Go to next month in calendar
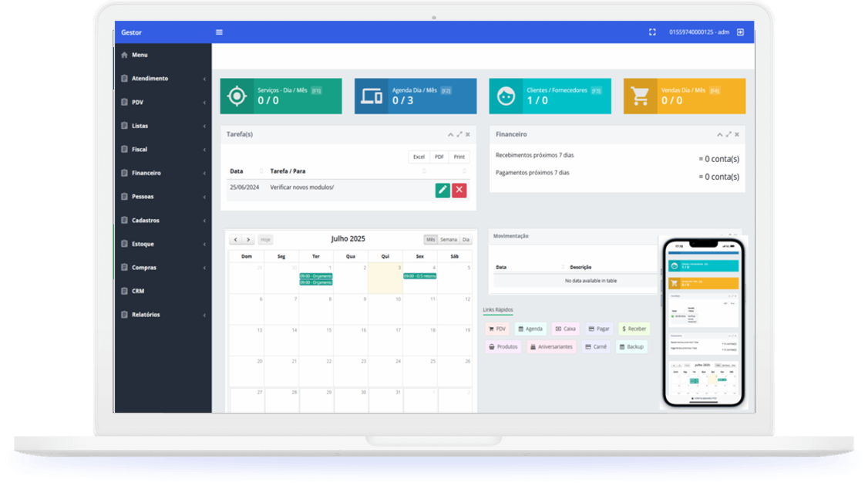 point(248,240)
